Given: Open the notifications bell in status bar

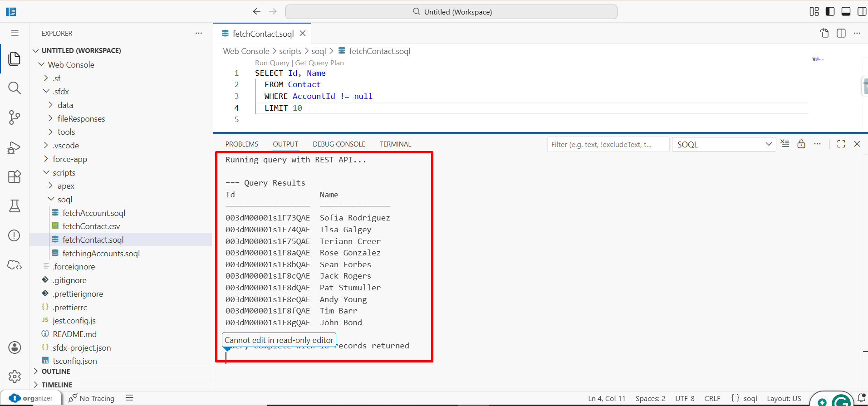Looking at the screenshot, I should click(861, 398).
